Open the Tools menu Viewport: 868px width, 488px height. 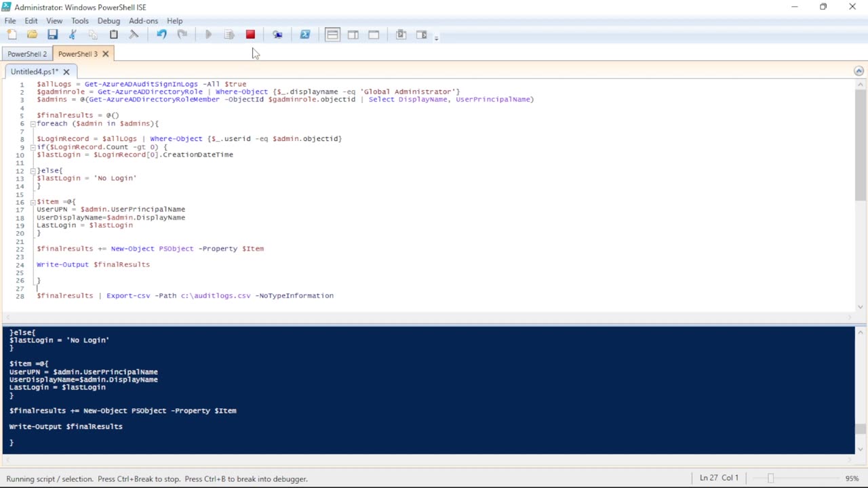[80, 21]
